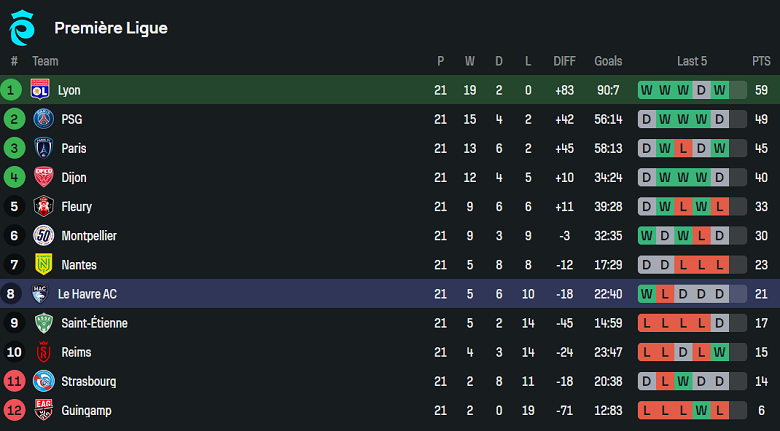Select the Dijon team badge
This screenshot has height=431, width=780.
click(41, 177)
